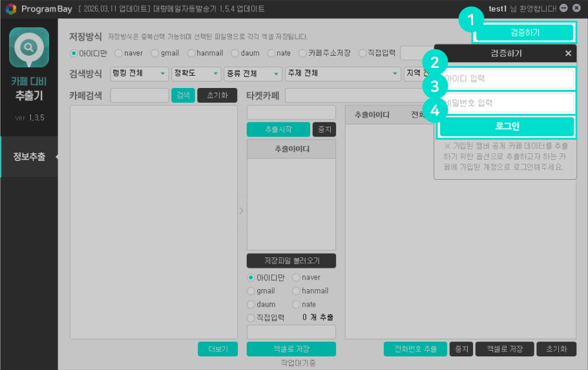Close the 검증하기 login popup
The image size is (588, 370).
(x=568, y=54)
